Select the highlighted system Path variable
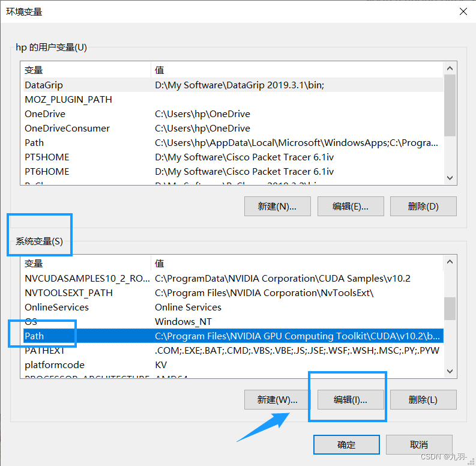The image size is (476, 466). (233, 336)
